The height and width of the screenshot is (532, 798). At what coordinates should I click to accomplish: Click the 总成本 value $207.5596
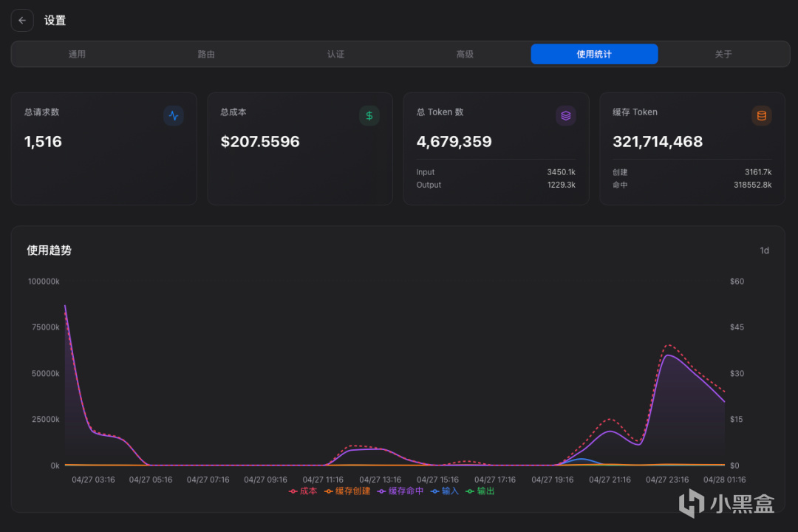tap(260, 141)
